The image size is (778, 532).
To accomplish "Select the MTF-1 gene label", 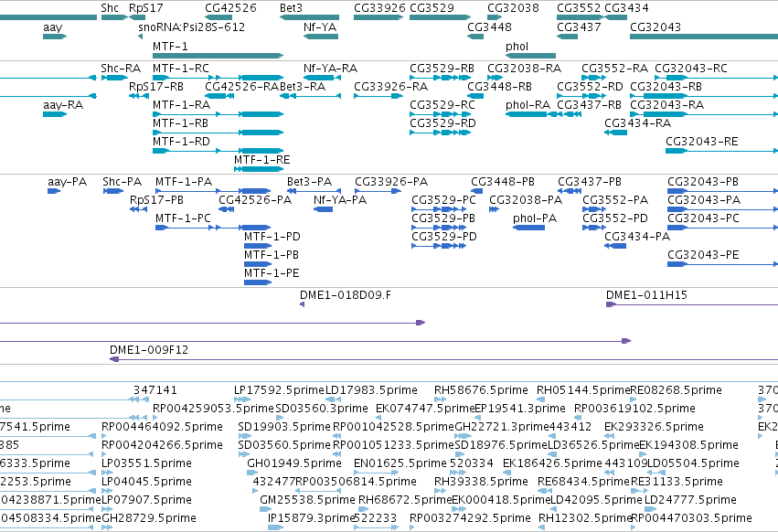I will point(170,46).
